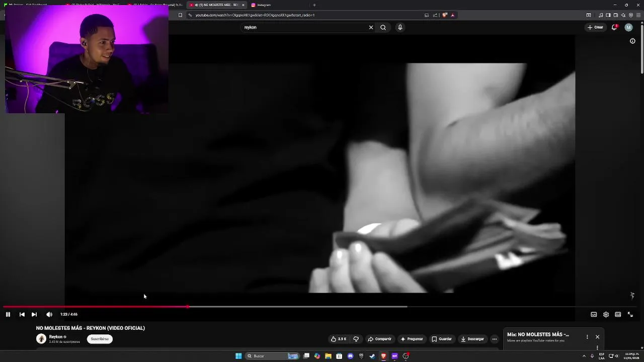Open Steam from the taskbar
This screenshot has width=644, height=362.
(x=372, y=356)
